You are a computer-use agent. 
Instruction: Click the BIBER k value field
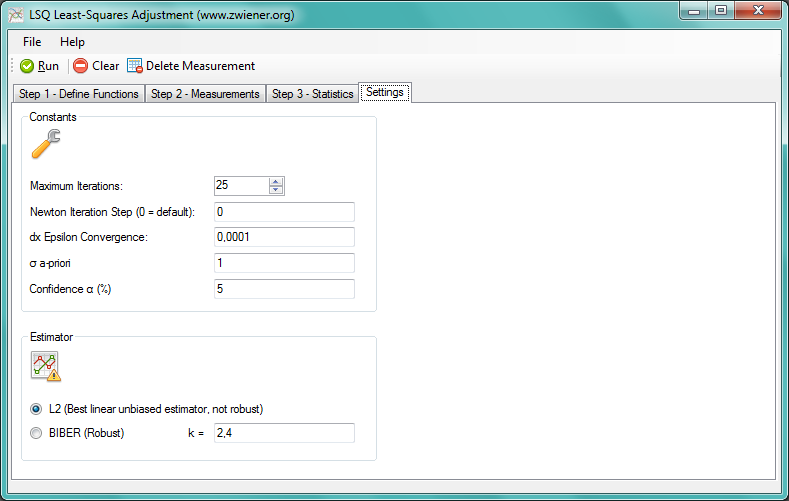pyautogui.click(x=284, y=433)
